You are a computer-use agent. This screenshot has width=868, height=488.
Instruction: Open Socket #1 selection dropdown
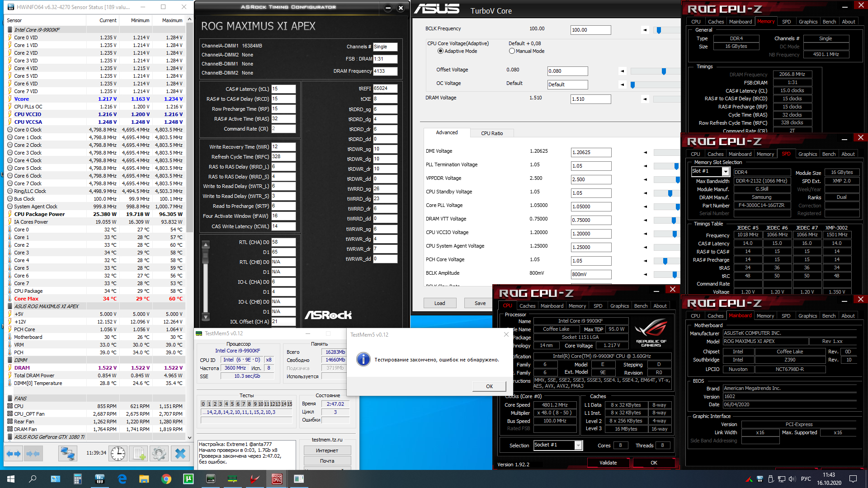(x=578, y=445)
